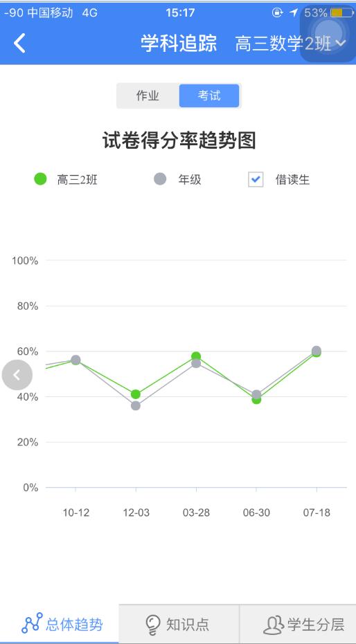Select the gray 12-03 grade data point
Viewport: 356px width, 644px height.
pyautogui.click(x=136, y=406)
